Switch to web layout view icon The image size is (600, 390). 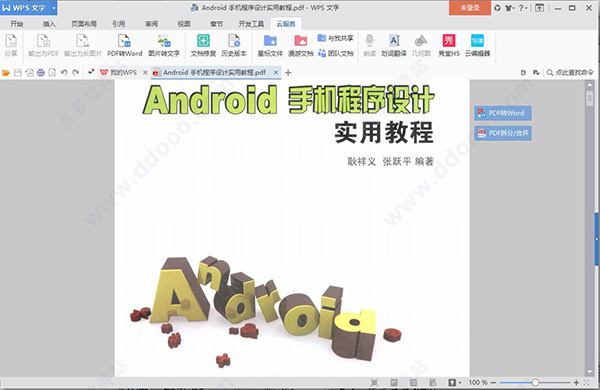432,382
